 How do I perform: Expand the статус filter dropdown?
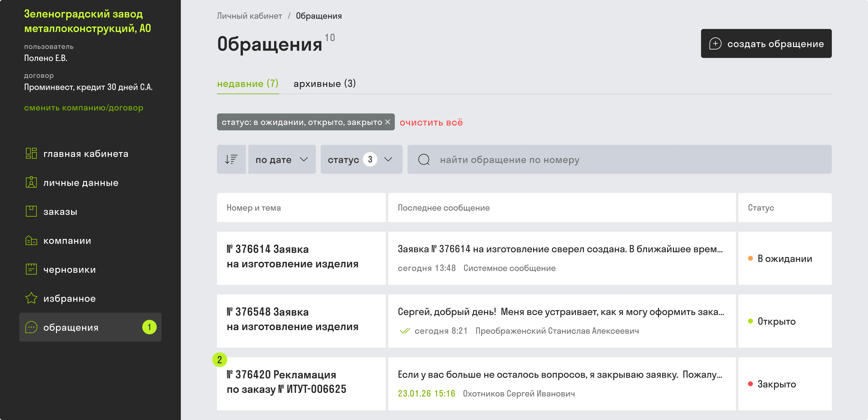[x=362, y=159]
